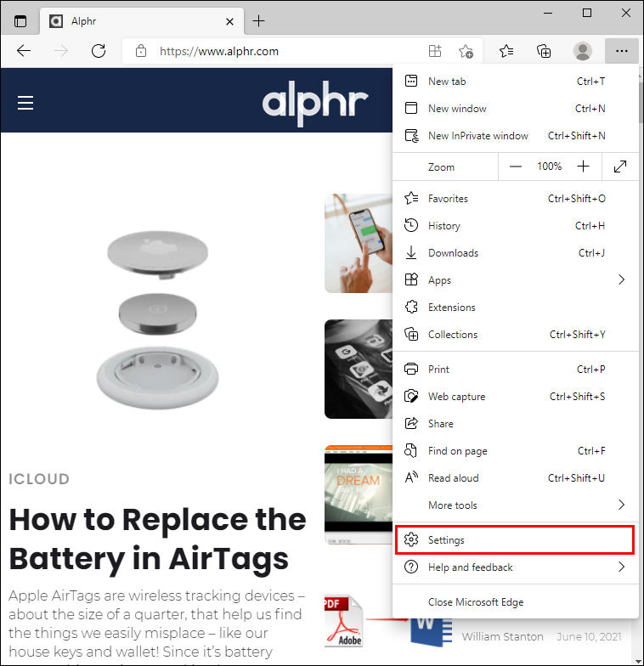Enter full screen via the expand arrow icon

(x=620, y=166)
